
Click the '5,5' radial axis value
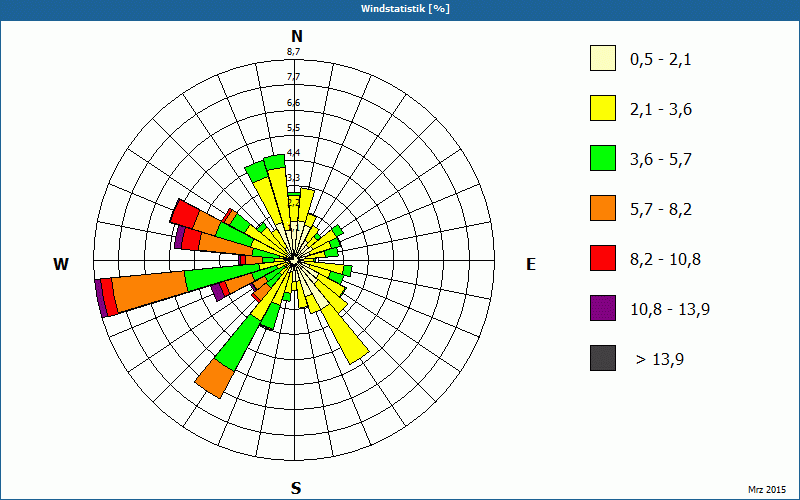point(293,128)
